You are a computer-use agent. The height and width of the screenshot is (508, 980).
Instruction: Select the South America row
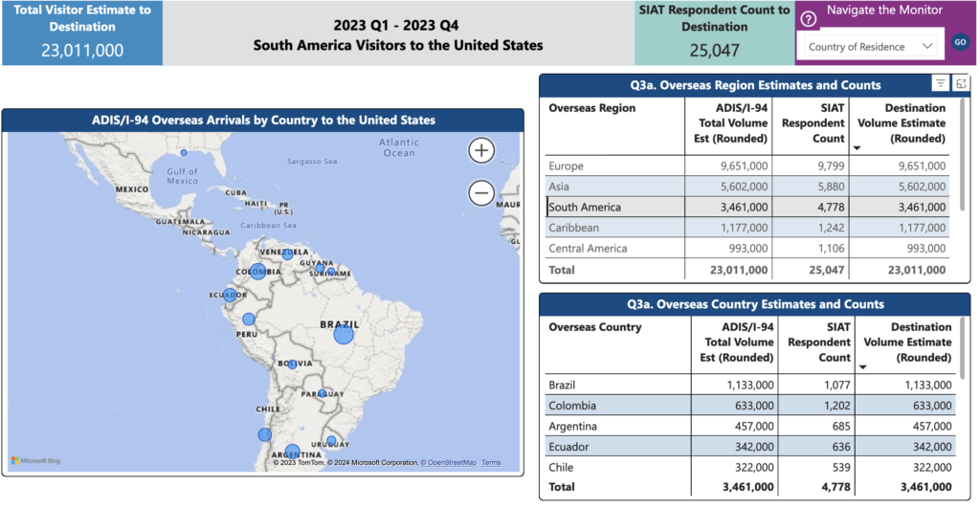click(747, 208)
